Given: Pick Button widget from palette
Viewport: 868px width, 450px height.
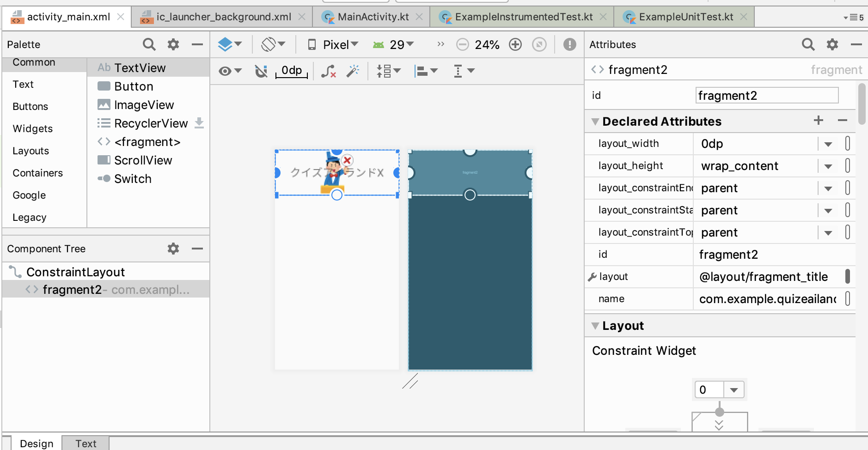Looking at the screenshot, I should pos(148,86).
